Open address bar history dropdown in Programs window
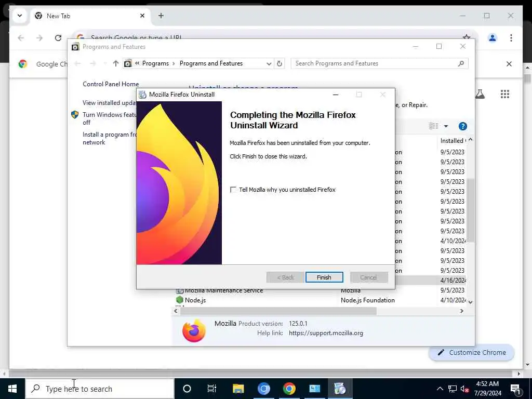This screenshot has height=399, width=532. coord(269,63)
